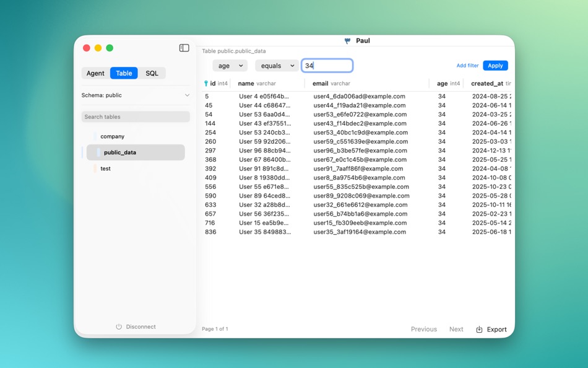The image size is (588, 368).
Task: Click the export download icon
Action: [479, 330]
